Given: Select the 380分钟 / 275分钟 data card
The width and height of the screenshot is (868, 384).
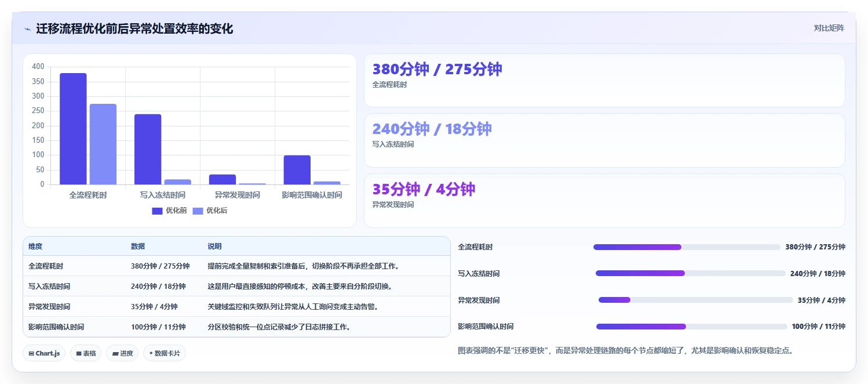Looking at the screenshot, I should click(604, 81).
